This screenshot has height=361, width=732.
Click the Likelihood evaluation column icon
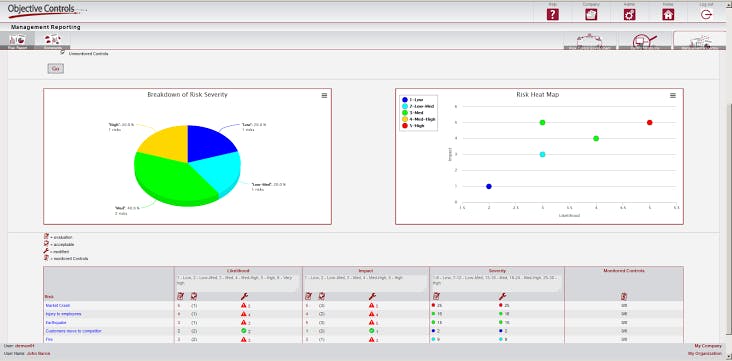click(x=180, y=296)
